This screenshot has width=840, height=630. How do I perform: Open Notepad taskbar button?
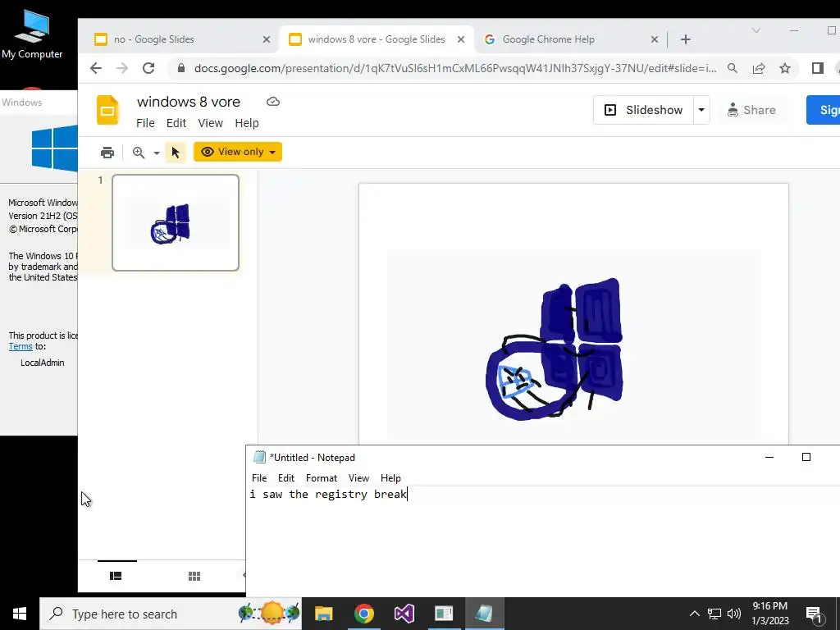click(484, 614)
